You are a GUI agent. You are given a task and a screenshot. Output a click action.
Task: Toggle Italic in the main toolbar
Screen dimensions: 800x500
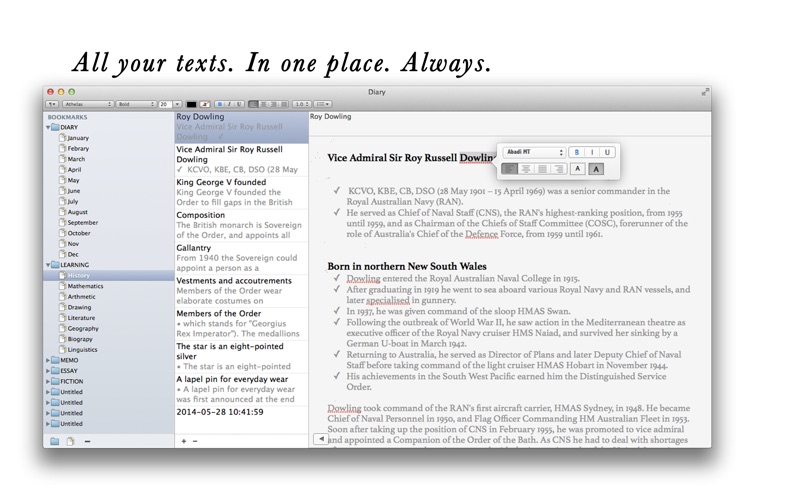point(229,104)
